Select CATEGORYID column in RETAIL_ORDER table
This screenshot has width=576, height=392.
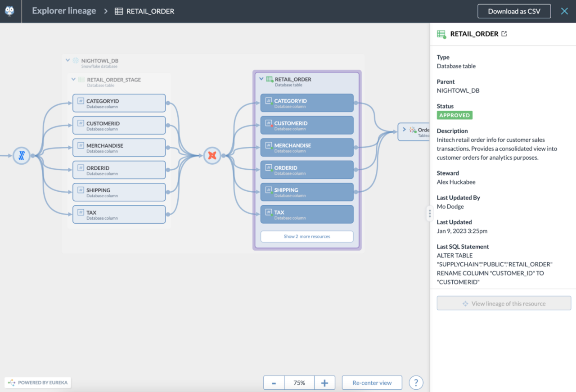(x=307, y=103)
